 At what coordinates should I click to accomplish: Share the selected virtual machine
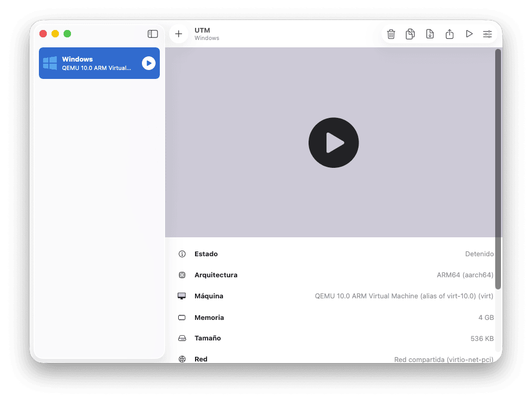click(449, 34)
